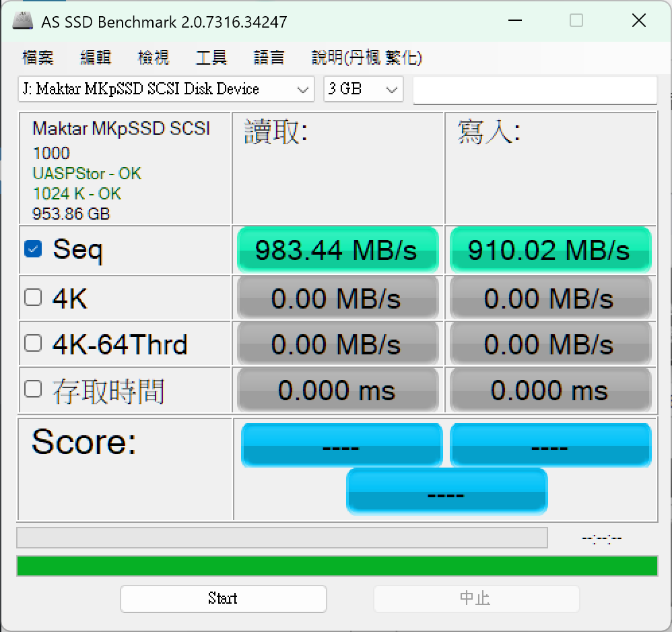Click the 983.44 MB/s Seq read result
This screenshot has height=632, width=672.
coord(337,250)
